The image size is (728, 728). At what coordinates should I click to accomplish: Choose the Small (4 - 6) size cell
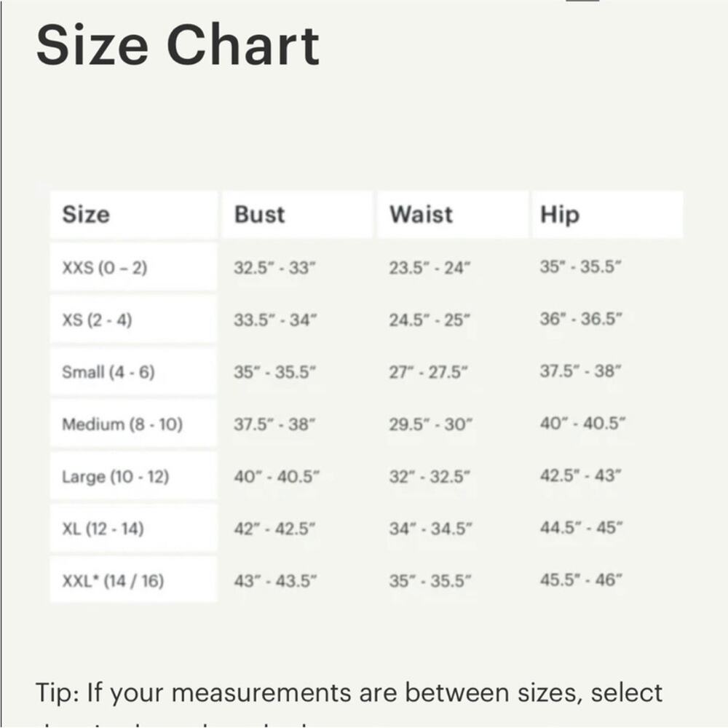tap(108, 372)
